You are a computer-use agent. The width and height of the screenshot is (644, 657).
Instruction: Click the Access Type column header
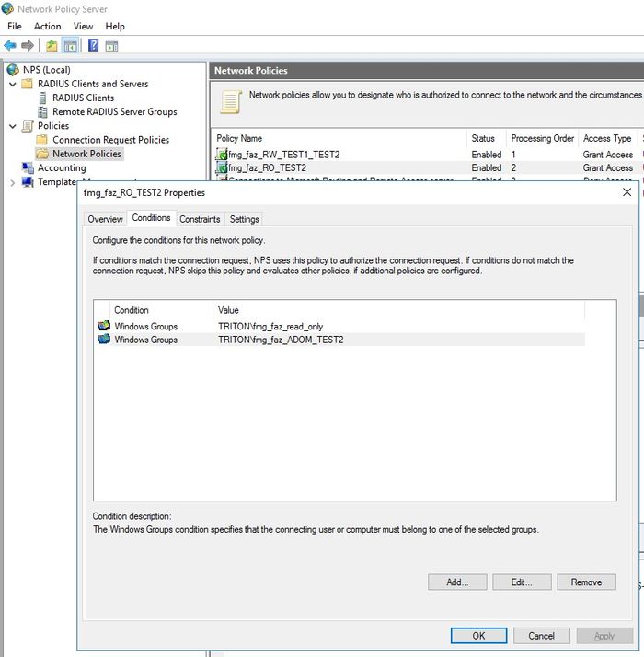[x=607, y=138]
